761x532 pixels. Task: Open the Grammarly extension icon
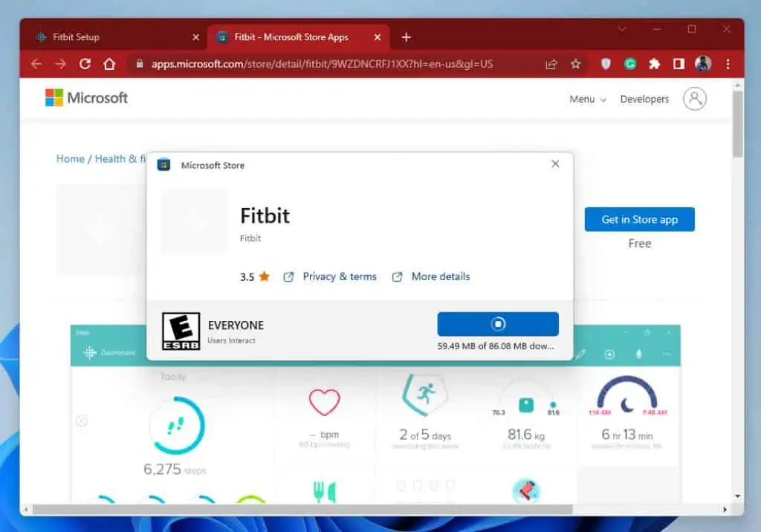click(x=629, y=64)
